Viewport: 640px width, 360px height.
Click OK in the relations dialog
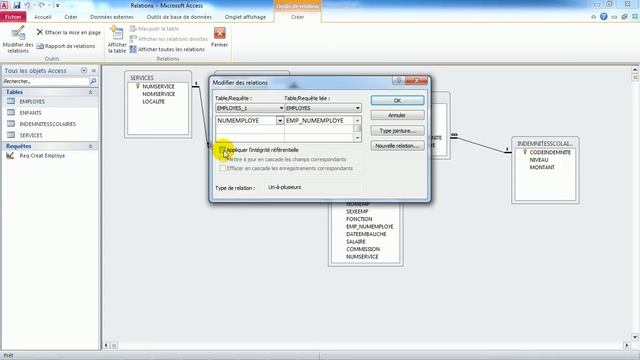click(398, 100)
